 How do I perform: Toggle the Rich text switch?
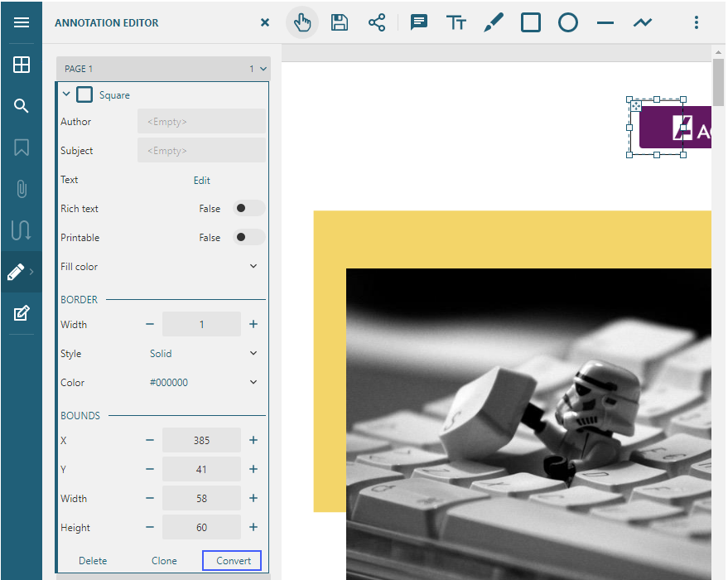tap(248, 209)
